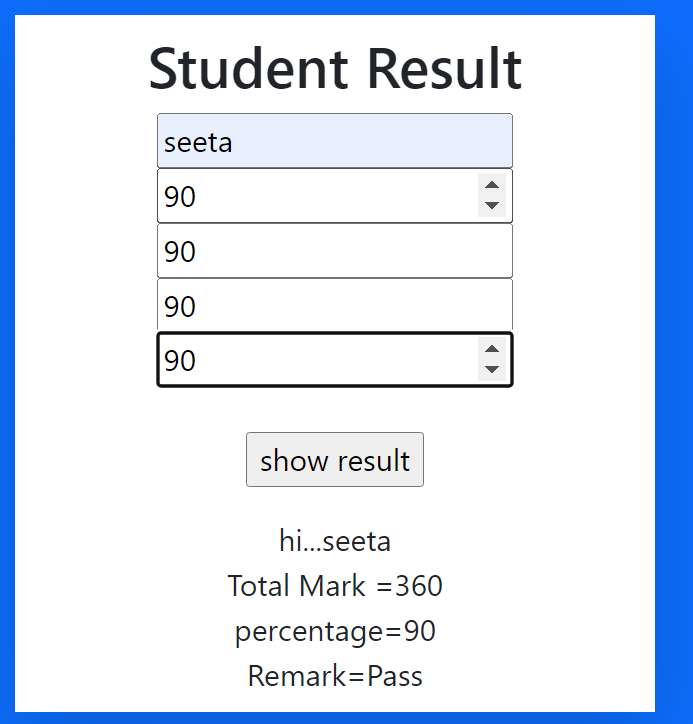This screenshot has height=724, width=693.
Task: Click the blue background right of the white card
Action: [674, 360]
